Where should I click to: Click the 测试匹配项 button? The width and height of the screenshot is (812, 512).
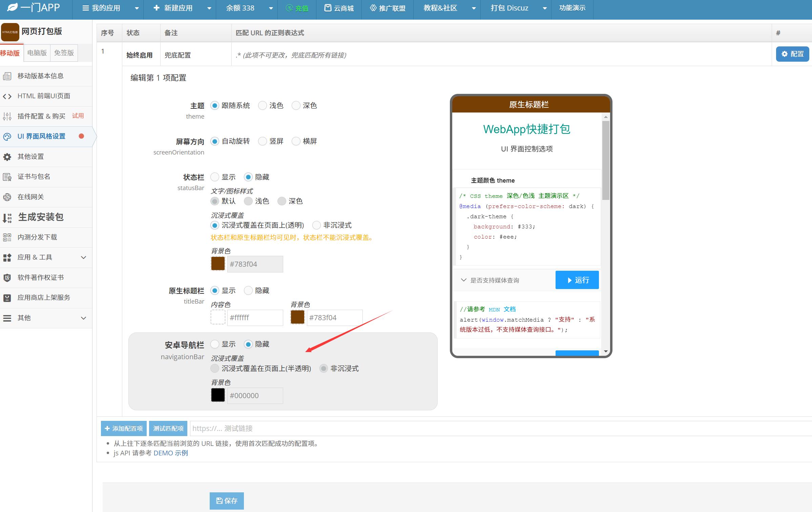(168, 429)
